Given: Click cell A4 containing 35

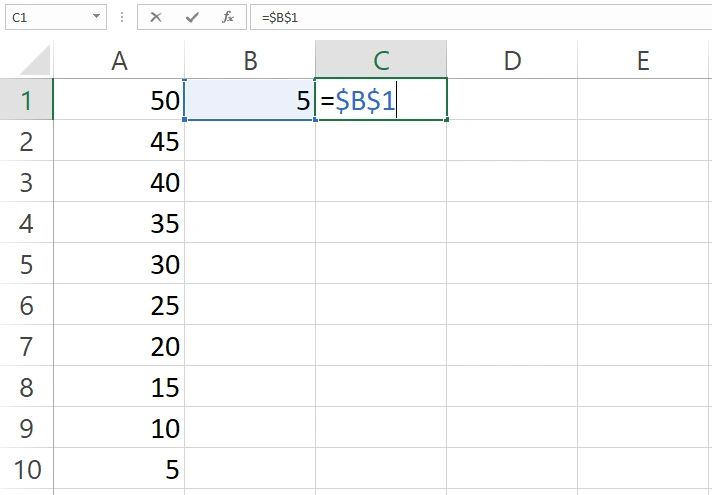Looking at the screenshot, I should [x=119, y=222].
